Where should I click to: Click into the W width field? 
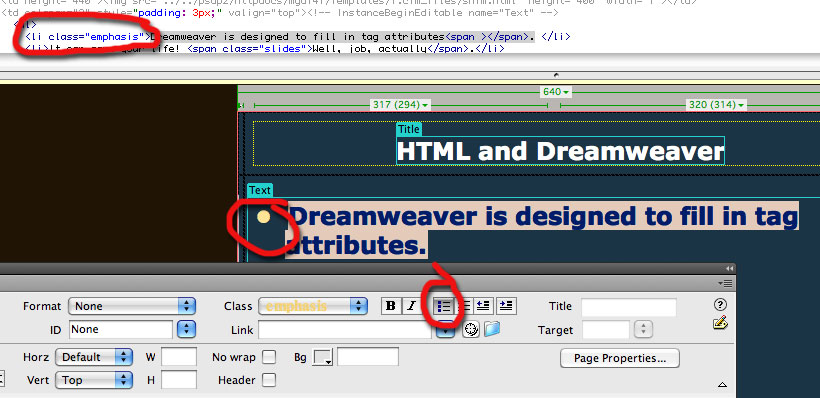click(179, 357)
